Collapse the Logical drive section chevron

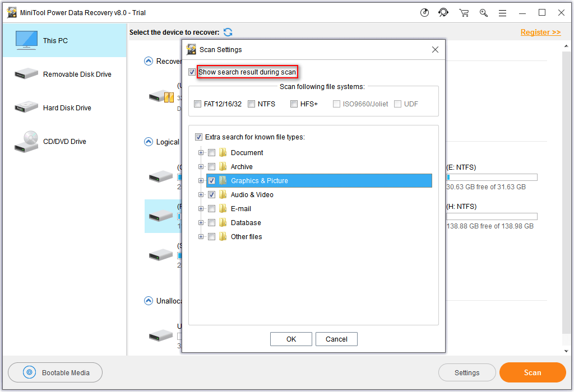(148, 142)
